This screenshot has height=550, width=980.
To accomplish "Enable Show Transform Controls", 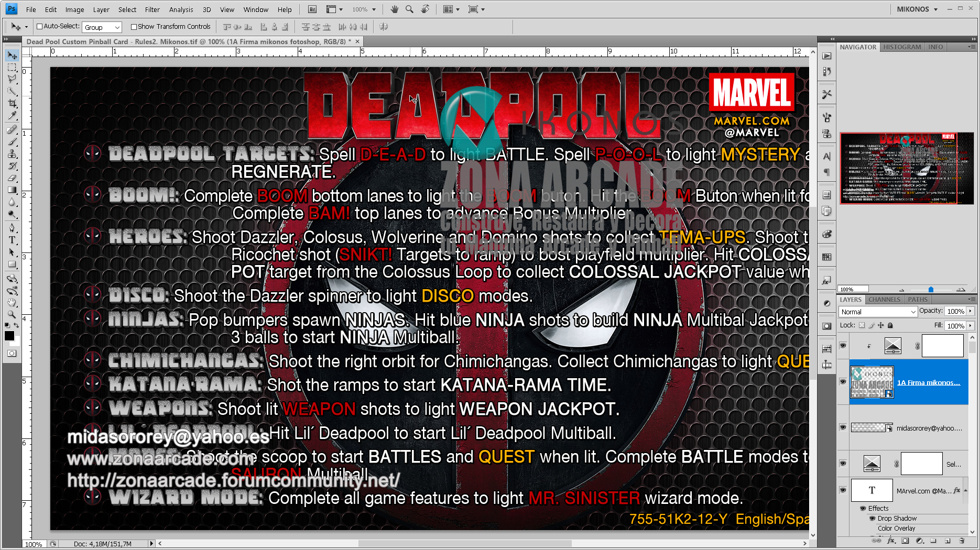I will [135, 26].
